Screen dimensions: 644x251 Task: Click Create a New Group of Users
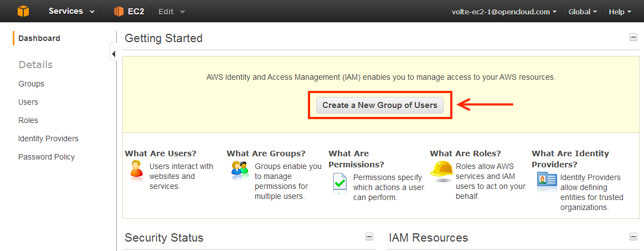pos(380,105)
